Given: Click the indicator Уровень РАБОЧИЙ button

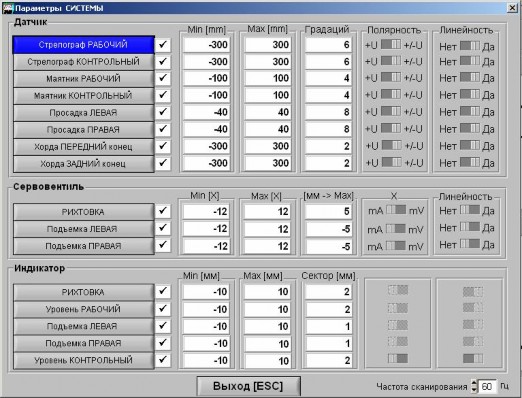Looking at the screenshot, I should tap(83, 309).
